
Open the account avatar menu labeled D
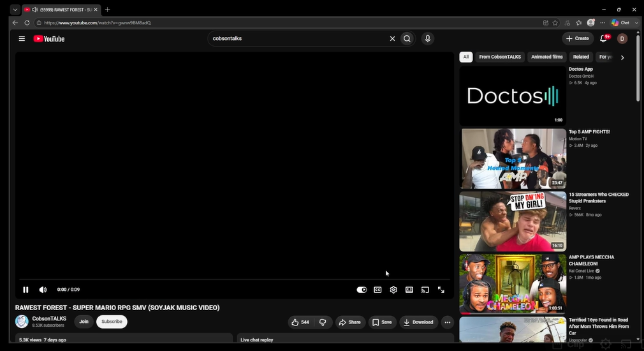click(x=622, y=39)
